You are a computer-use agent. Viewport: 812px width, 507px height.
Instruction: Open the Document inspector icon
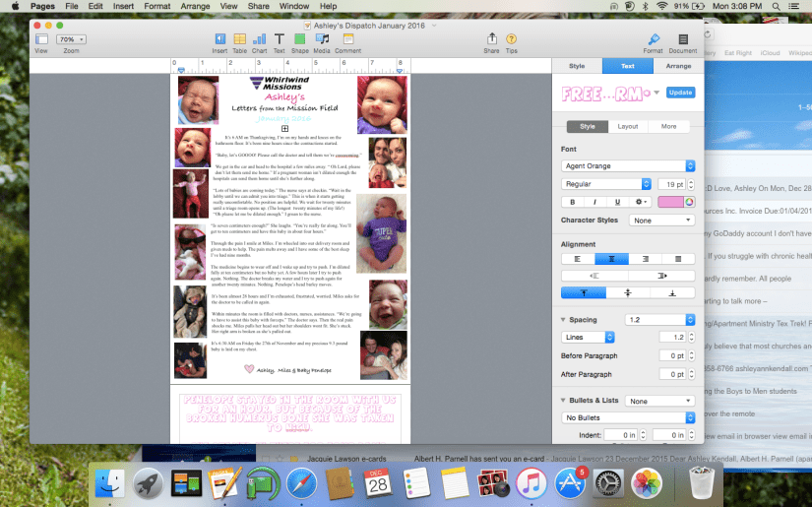pos(683,38)
